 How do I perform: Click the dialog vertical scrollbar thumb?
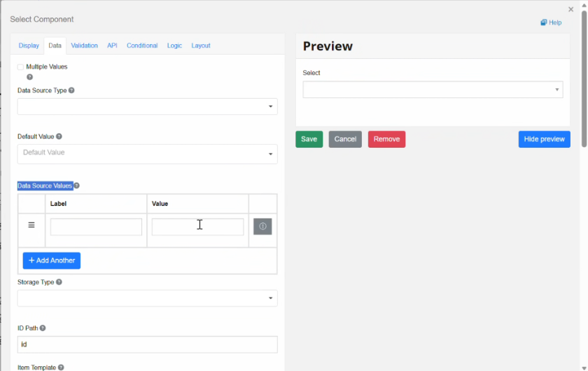[x=584, y=79]
